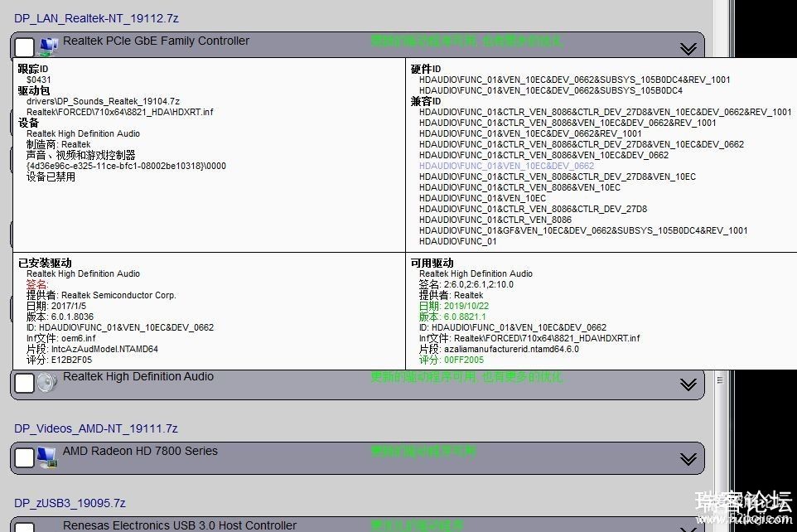797x532 pixels.
Task: Click the 兼容ID compatible ID heading
Action: 426,101
